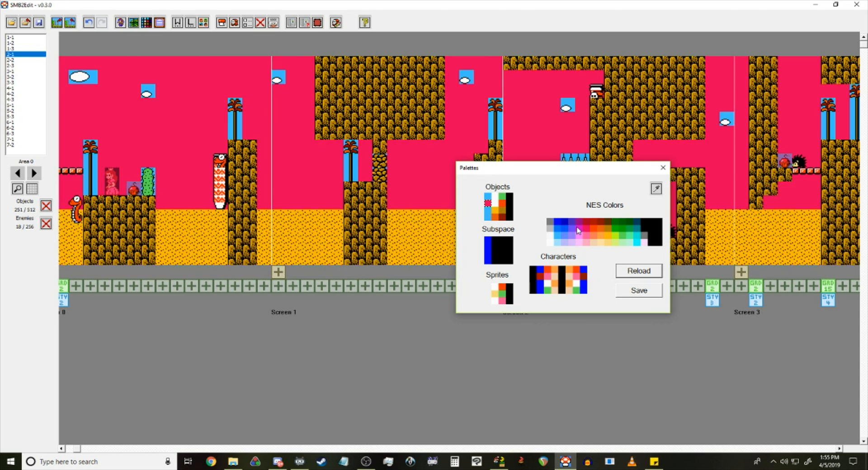The height and width of the screenshot is (470, 868).
Task: Select level 2-2 in the list
Action: pyautogui.click(x=26, y=60)
